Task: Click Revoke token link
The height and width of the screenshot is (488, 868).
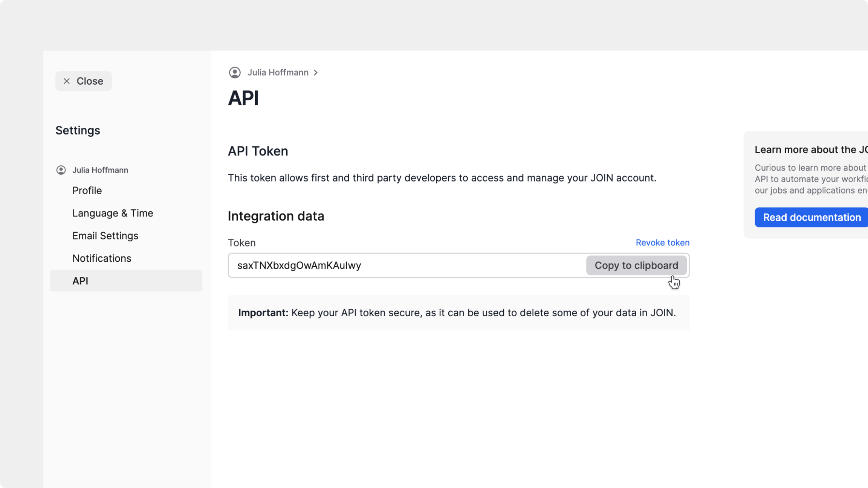Action: 662,242
